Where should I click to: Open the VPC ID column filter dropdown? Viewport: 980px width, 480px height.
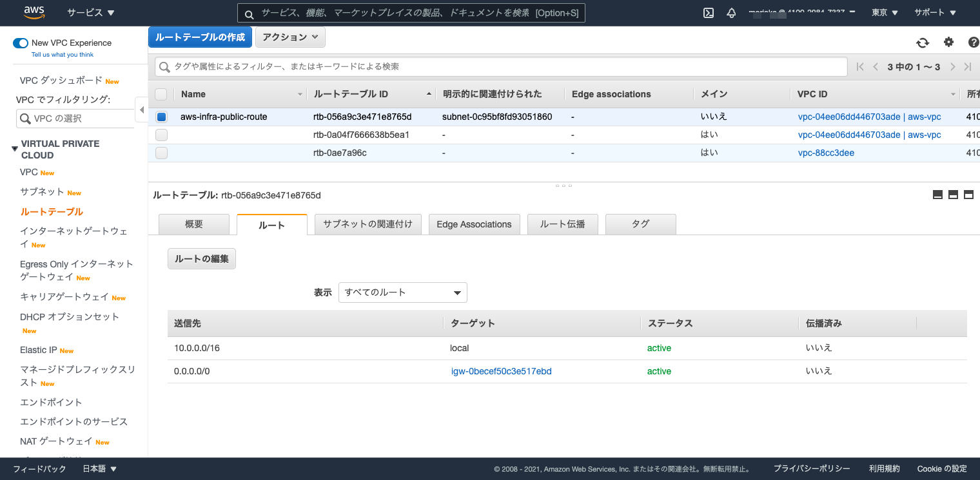[954, 95]
